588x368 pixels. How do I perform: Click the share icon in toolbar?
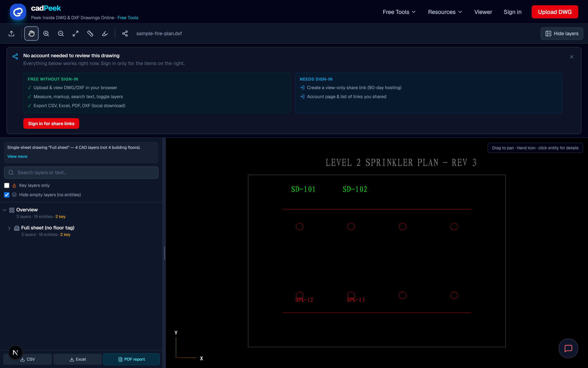(125, 34)
